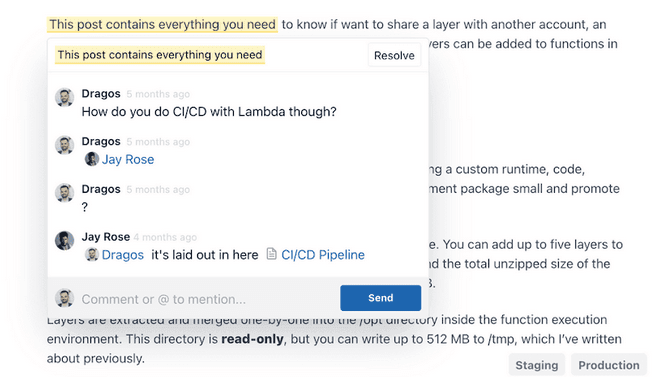Screen dimensions: 659x377
Task: Click the Jay Rose author name
Action: 105,237
